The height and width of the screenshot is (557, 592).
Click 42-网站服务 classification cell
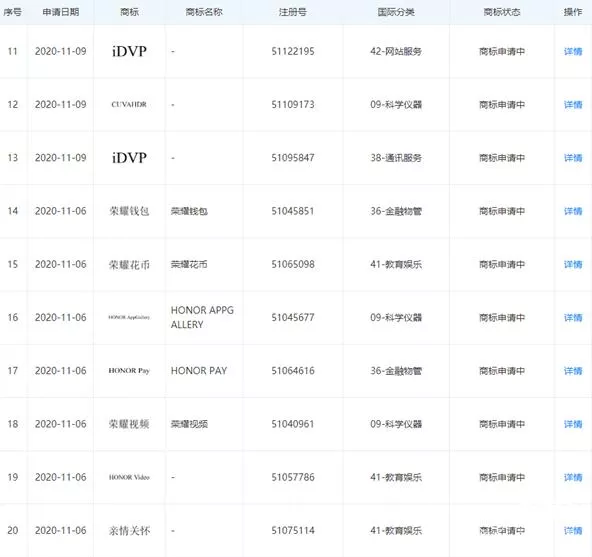pos(396,51)
